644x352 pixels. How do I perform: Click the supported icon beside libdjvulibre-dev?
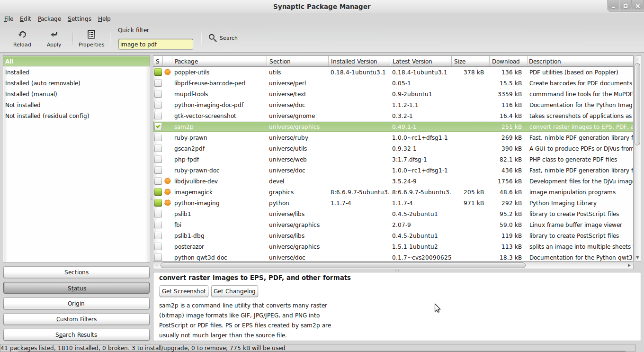[167, 181]
